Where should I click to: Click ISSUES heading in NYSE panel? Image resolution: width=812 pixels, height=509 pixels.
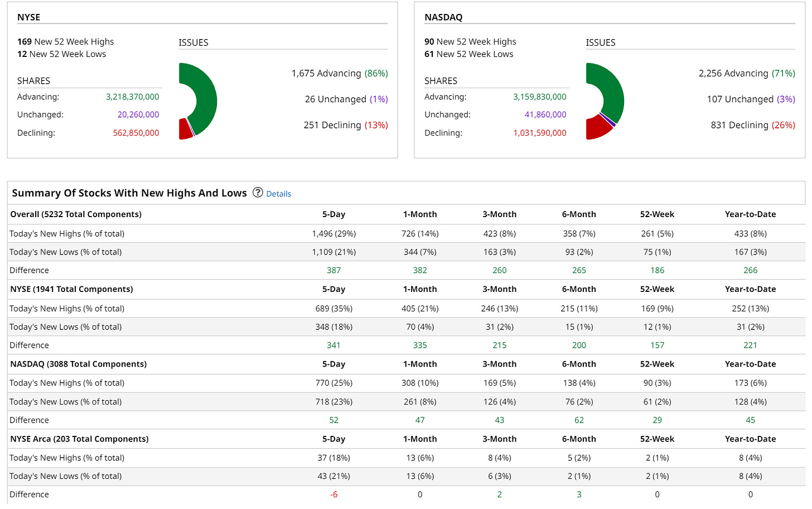194,43
